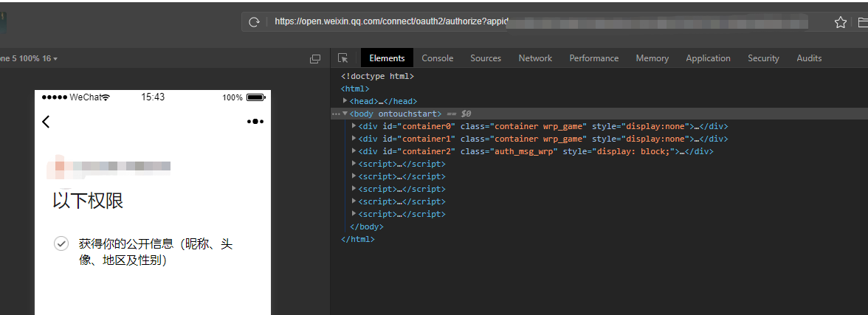Viewport: 868px width, 315px height.
Task: Switch to the Application tab
Action: [x=708, y=58]
